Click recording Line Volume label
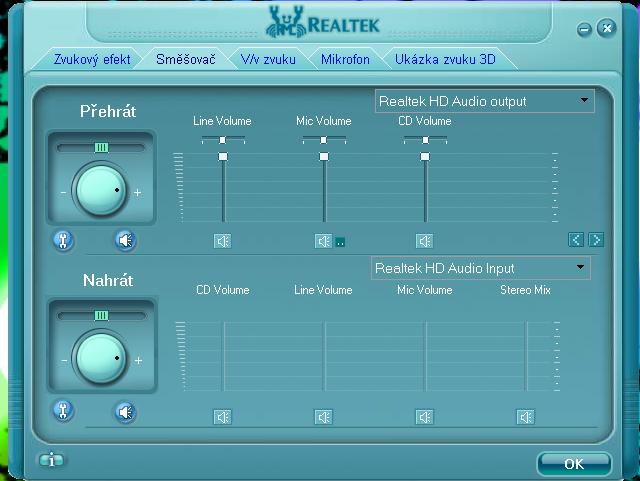 pyautogui.click(x=323, y=290)
